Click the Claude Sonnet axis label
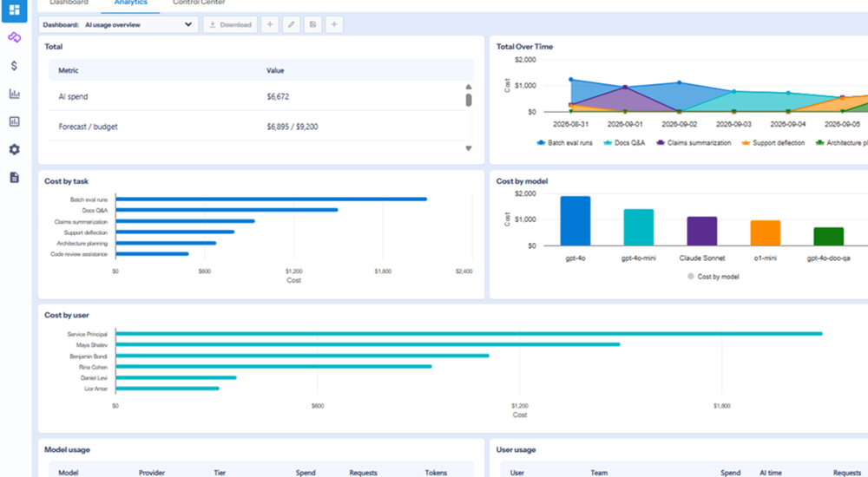 [x=702, y=258]
